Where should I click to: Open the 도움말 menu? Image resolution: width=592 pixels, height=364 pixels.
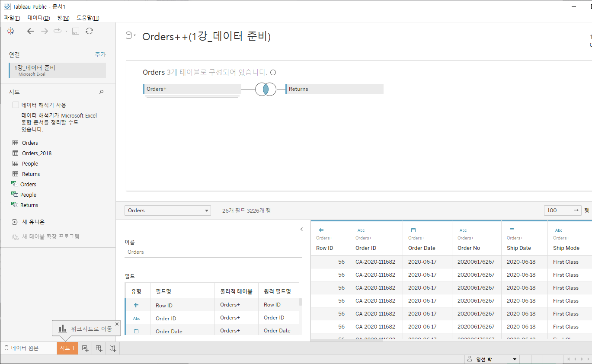pos(88,18)
